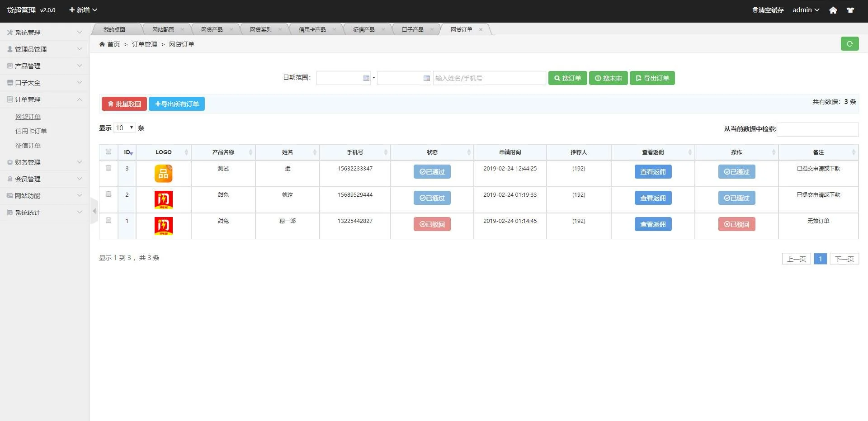
Task: Open end date calendar picker icon
Action: click(x=426, y=78)
